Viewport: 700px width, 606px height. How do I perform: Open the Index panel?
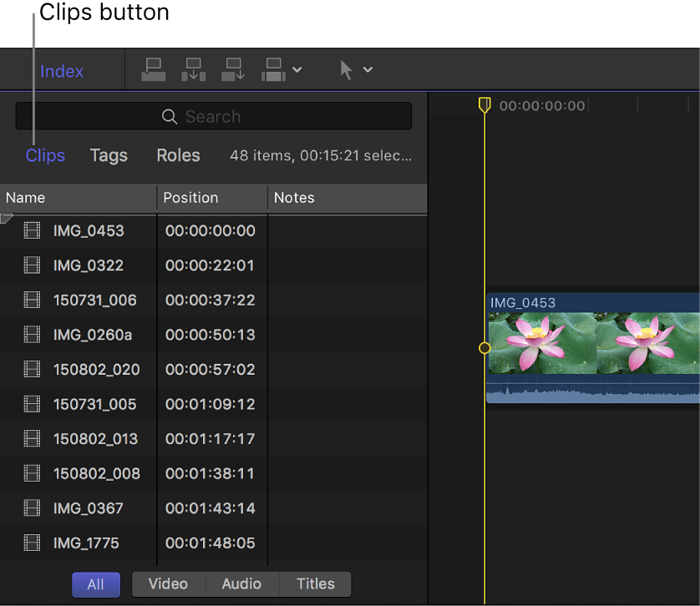pos(61,71)
